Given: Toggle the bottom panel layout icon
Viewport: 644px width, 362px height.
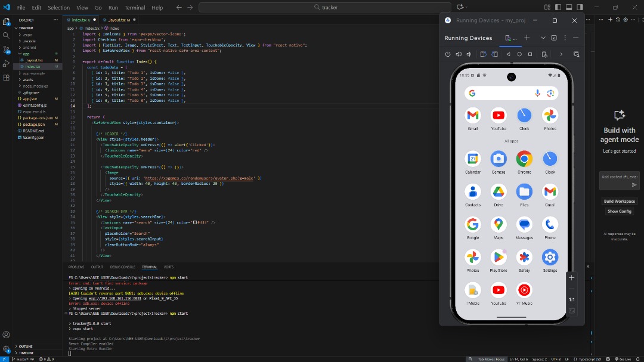Looking at the screenshot, I should point(569,7).
